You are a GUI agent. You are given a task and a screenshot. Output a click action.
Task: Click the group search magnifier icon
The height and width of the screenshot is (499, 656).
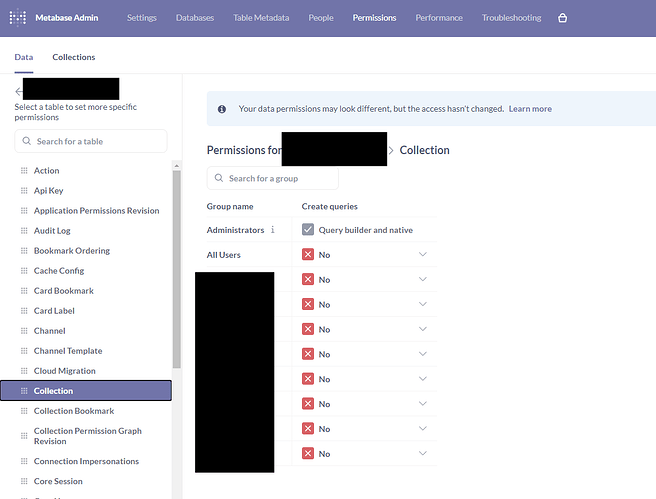[x=218, y=178]
